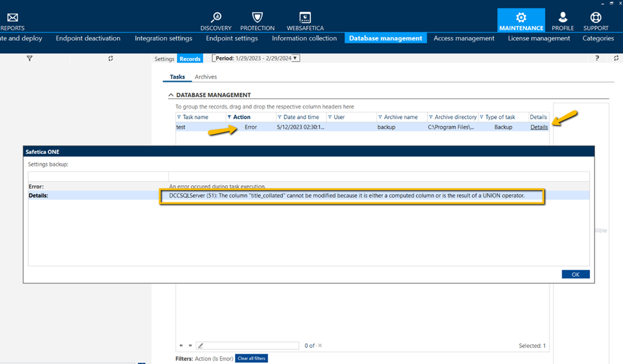Open the WebSafetica module icon

click(305, 18)
